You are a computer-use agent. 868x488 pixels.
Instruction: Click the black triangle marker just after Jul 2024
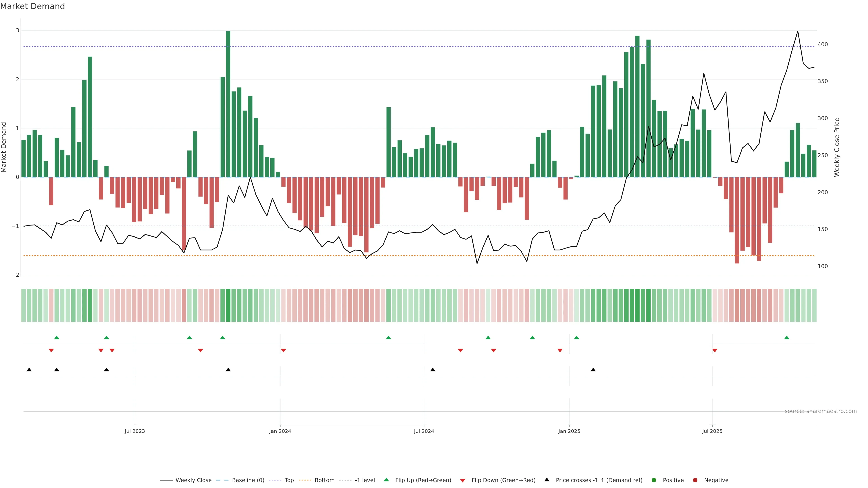[x=433, y=370]
